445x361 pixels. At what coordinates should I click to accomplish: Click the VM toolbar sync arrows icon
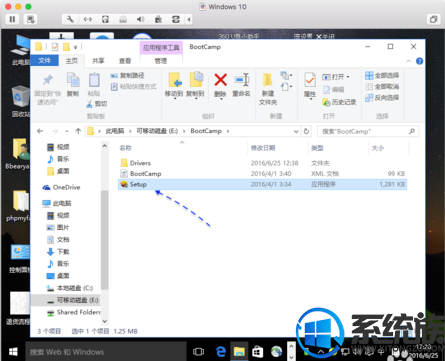click(x=176, y=19)
